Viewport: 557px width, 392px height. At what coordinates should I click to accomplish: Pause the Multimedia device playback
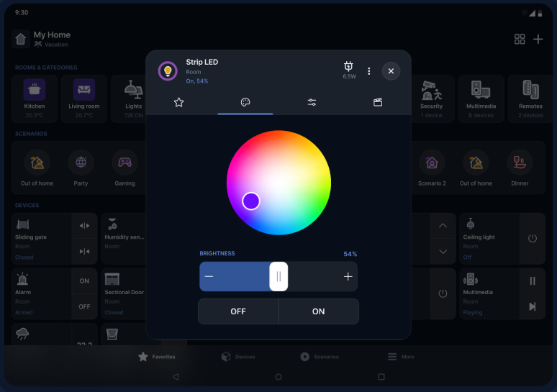pyautogui.click(x=532, y=281)
